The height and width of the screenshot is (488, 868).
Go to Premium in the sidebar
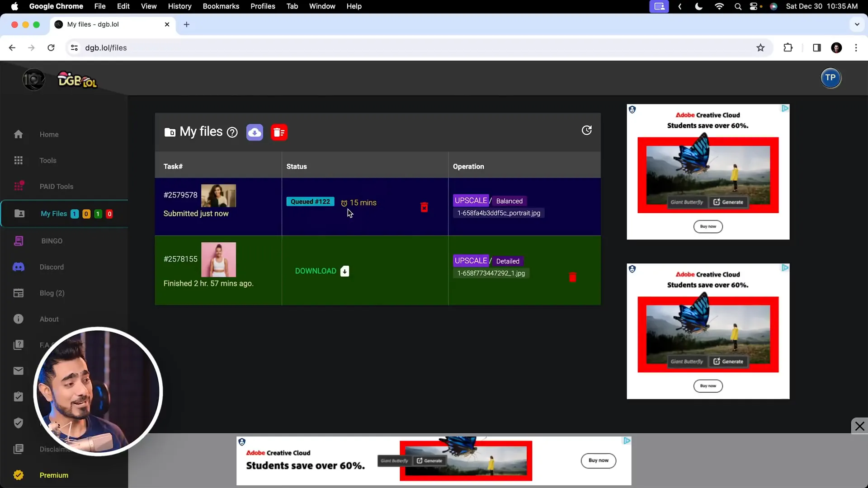tap(54, 475)
